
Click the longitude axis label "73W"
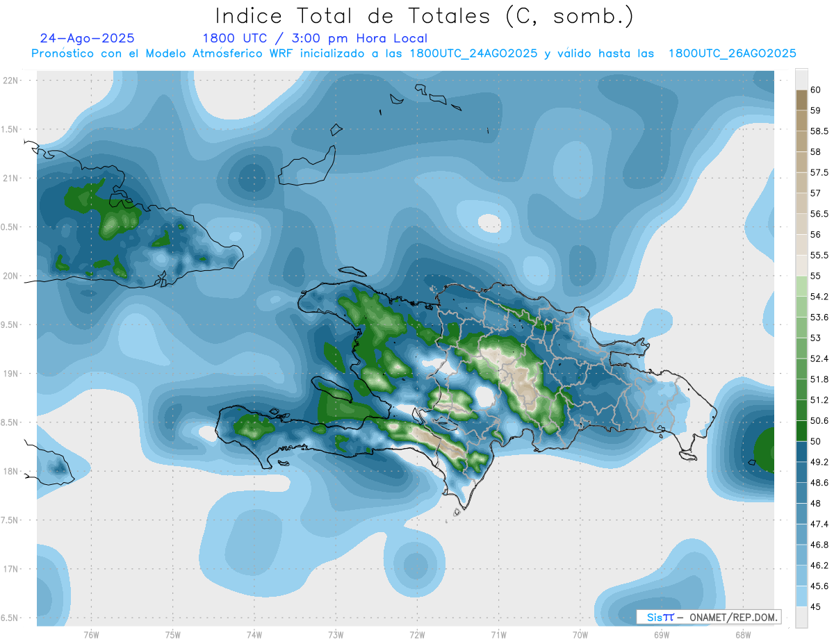tap(336, 634)
